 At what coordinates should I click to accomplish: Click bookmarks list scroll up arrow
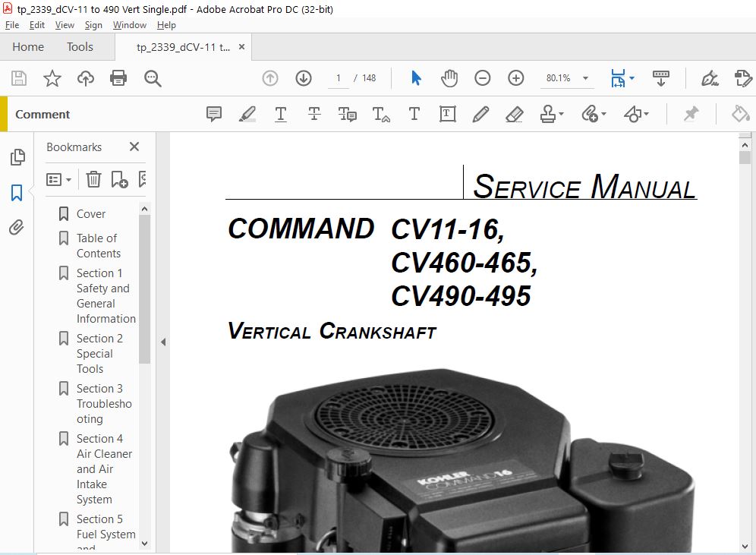144,209
